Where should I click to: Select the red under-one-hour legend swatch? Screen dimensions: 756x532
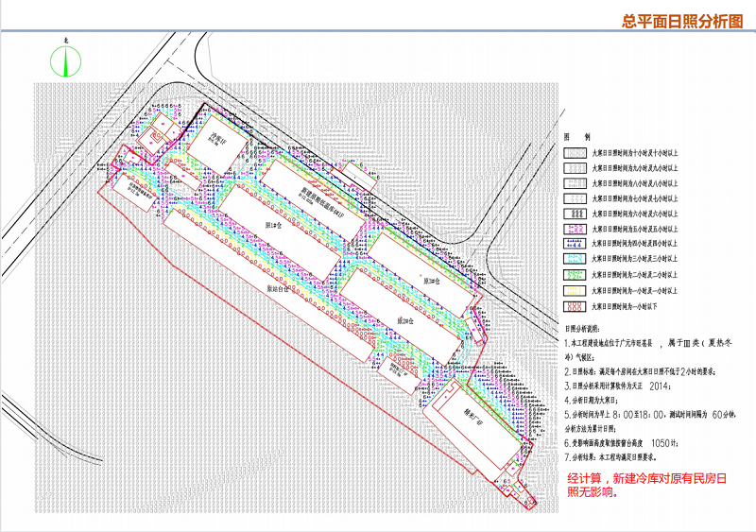576,306
